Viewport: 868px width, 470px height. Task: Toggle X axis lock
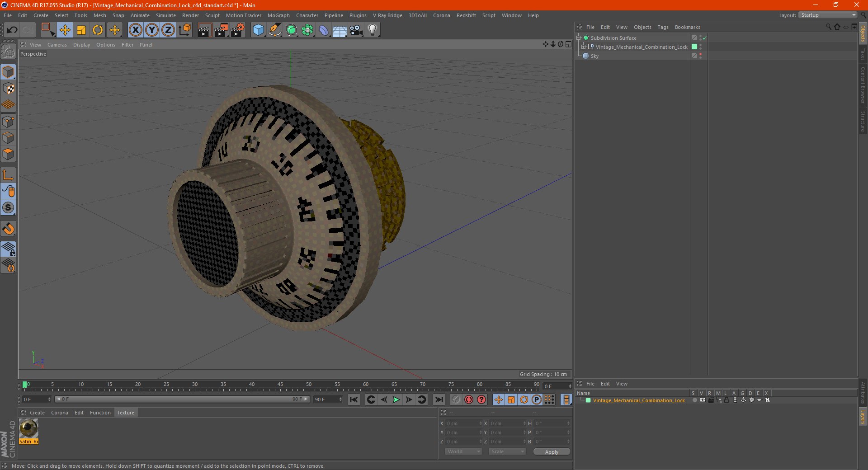[x=135, y=30]
